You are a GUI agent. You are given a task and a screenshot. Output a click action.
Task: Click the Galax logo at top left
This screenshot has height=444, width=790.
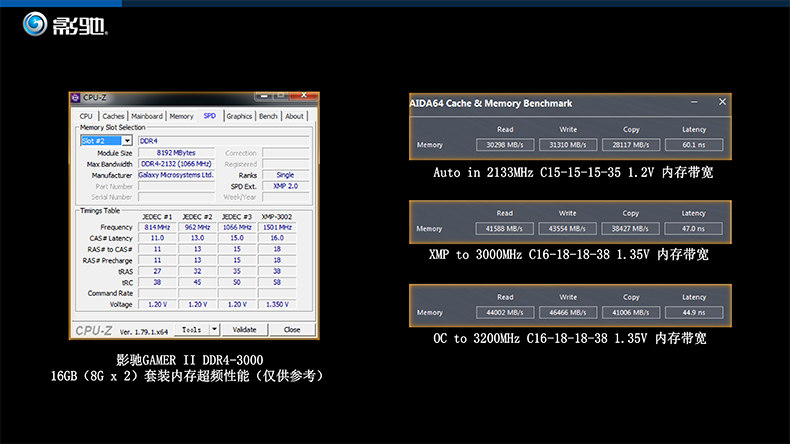pyautogui.click(x=65, y=24)
